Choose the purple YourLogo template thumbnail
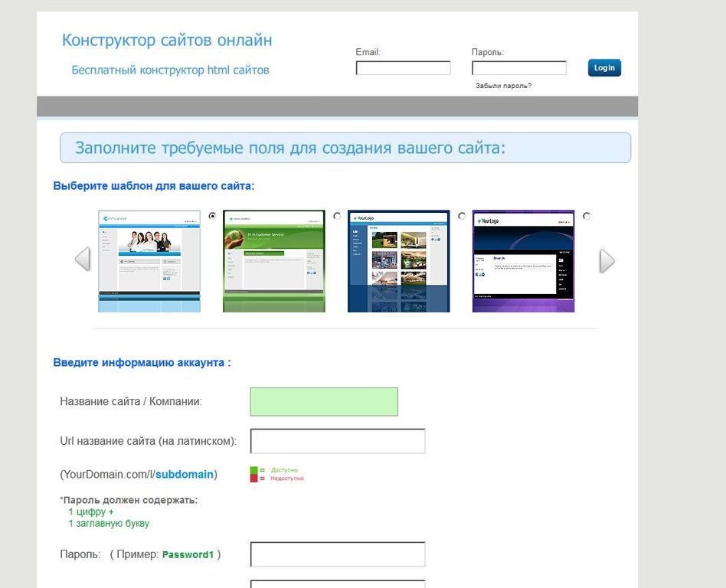 point(523,261)
